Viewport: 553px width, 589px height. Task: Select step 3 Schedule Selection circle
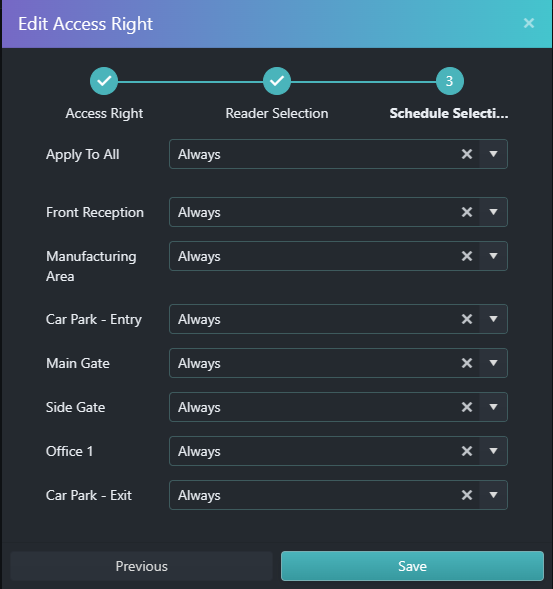click(450, 81)
